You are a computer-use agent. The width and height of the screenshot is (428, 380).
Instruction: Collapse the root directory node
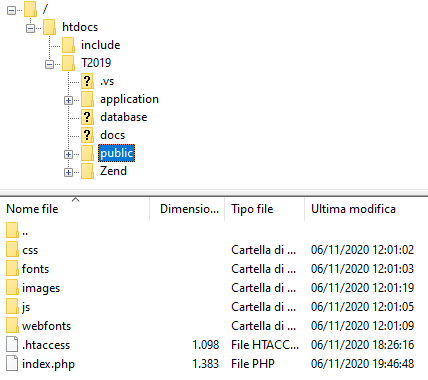click(x=11, y=10)
